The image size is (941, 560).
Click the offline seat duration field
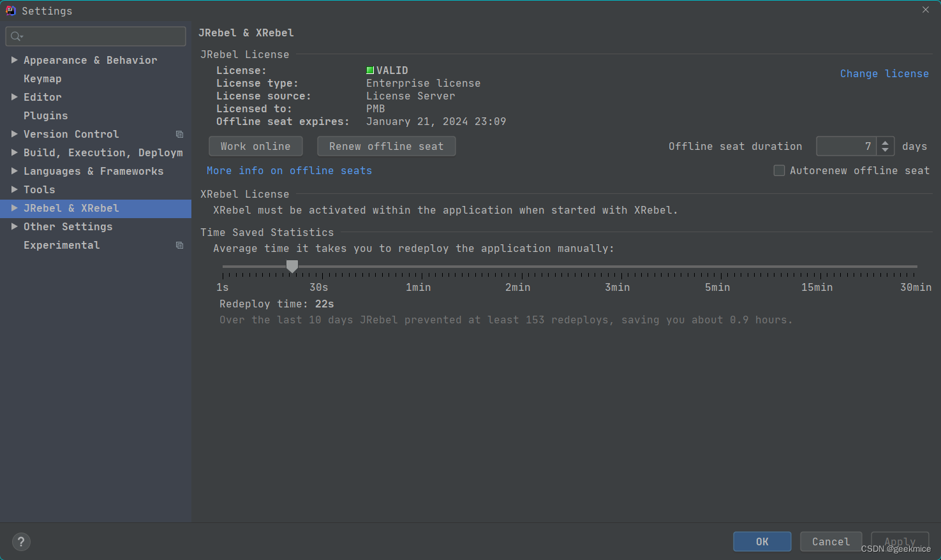[847, 146]
